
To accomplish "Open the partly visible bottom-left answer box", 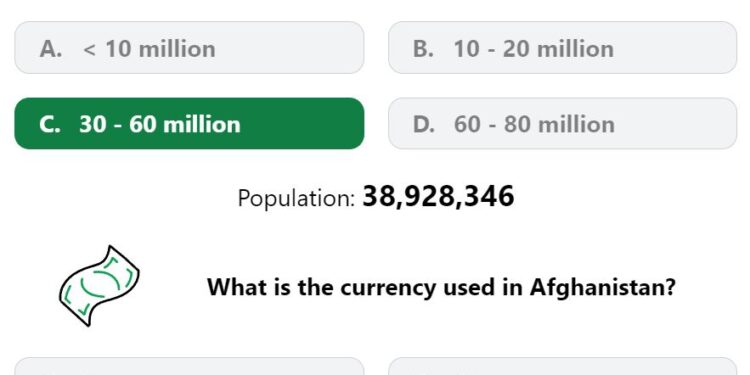I will point(189,366).
